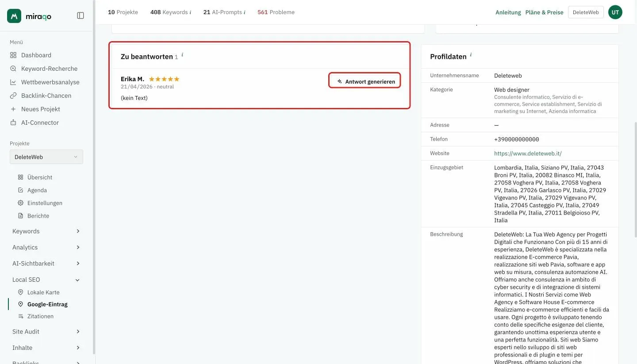Click info icon next to Keywords count
The width and height of the screenshot is (637, 364).
coord(190,12)
